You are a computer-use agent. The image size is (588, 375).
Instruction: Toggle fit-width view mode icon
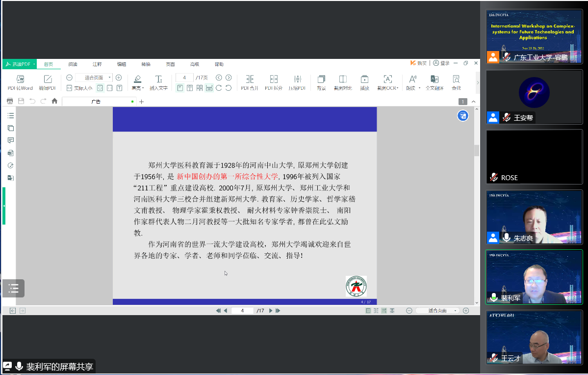(x=109, y=88)
